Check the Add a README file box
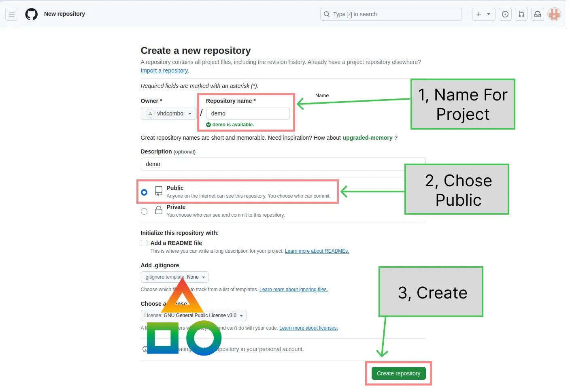 144,243
